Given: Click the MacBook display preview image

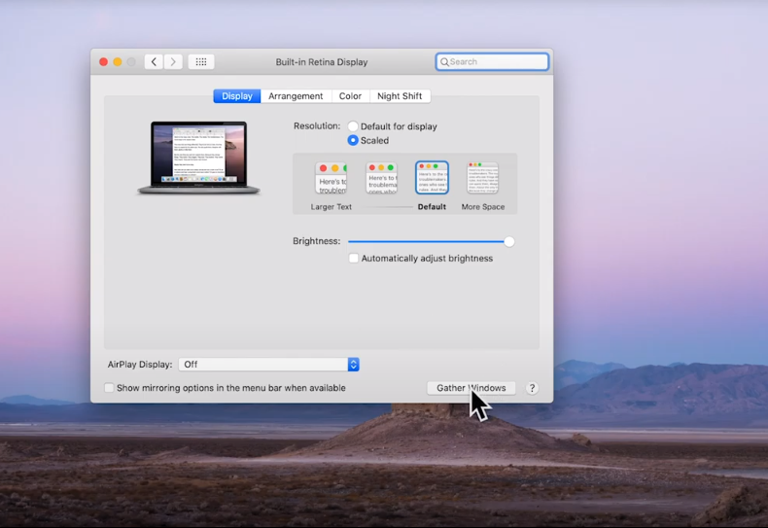Looking at the screenshot, I should (198, 158).
